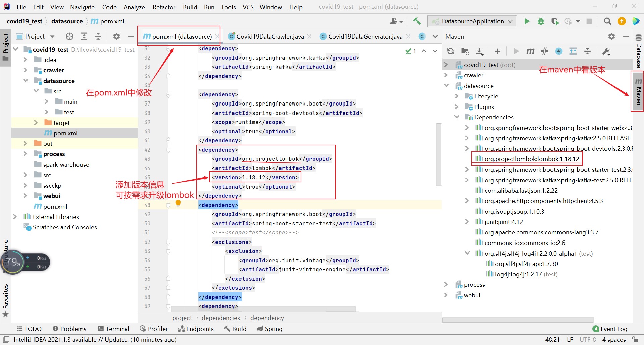Go to next highlighted error arrow
The image size is (644, 345).
435,51
